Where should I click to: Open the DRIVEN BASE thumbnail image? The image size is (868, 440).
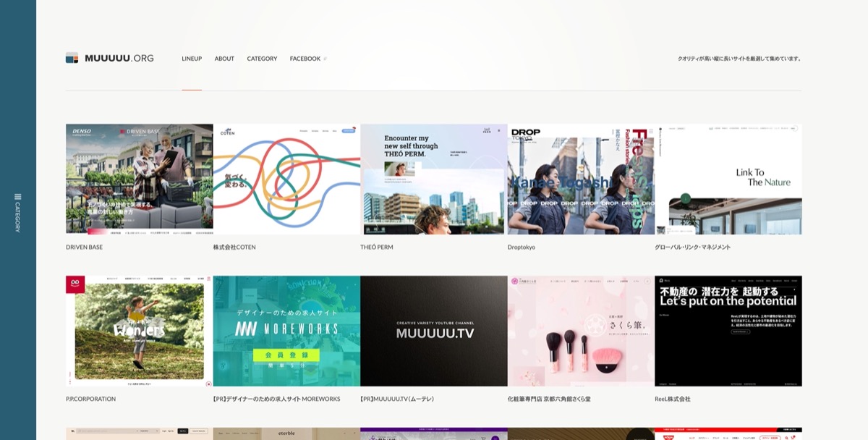(x=140, y=179)
